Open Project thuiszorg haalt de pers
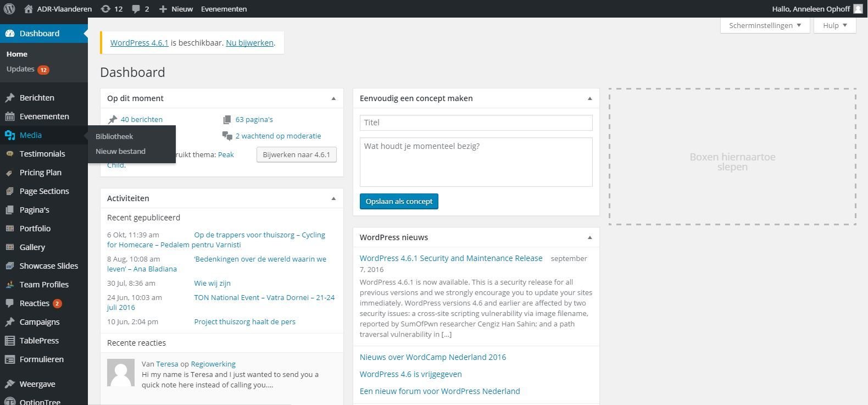This screenshot has width=868, height=405. tap(244, 321)
